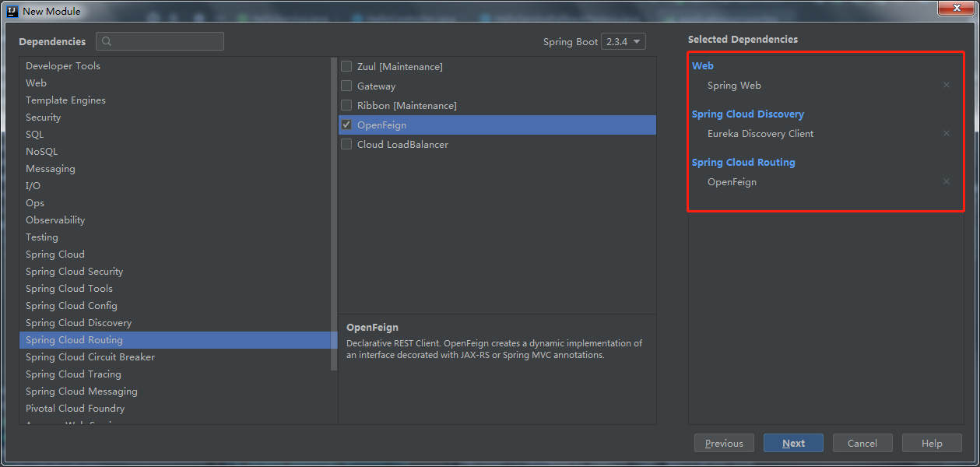The height and width of the screenshot is (467, 980).
Task: Click OpenFeign entry in selected dependencies
Action: [732, 182]
